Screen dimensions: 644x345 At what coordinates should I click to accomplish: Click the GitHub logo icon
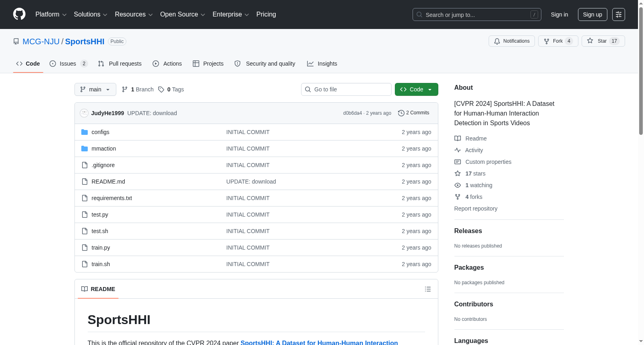click(19, 14)
